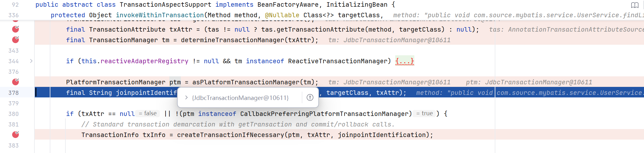Screen dimensions: 644x153
Task: Remove breakpoint on asPlatformTransactionManager line
Action: point(15,82)
